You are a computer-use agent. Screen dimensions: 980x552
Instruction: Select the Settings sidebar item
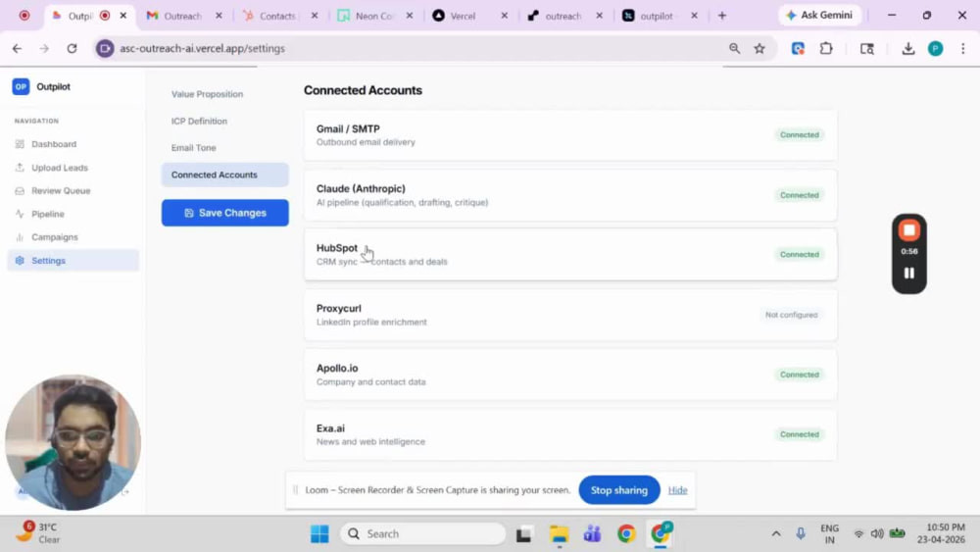pos(73,260)
